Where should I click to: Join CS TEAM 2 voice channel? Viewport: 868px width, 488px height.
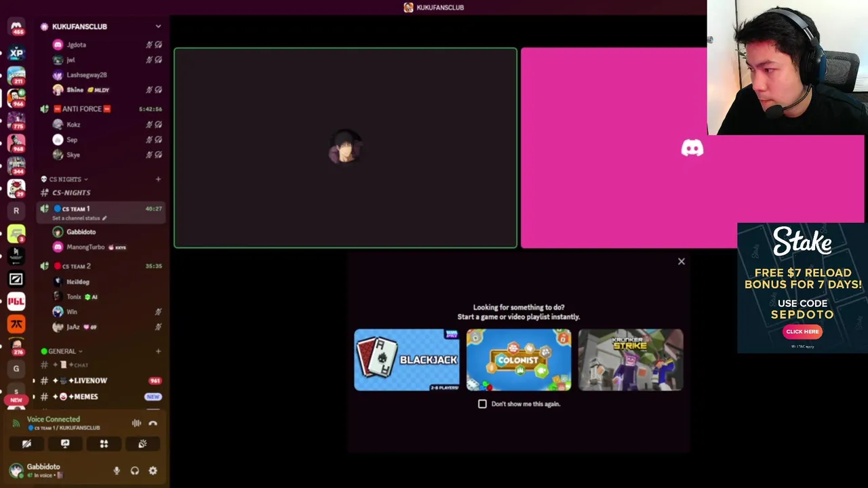[100, 266]
